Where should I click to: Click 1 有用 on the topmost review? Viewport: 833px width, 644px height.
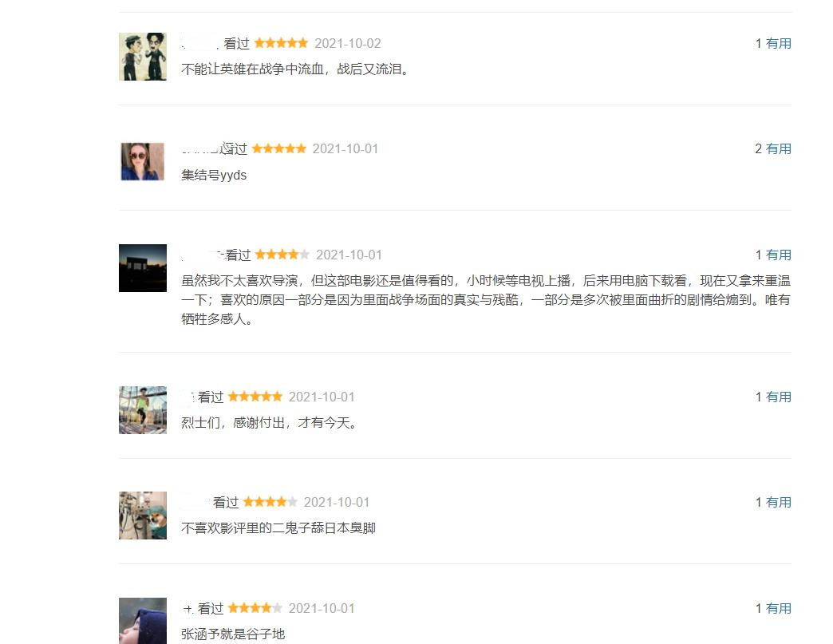[x=772, y=43]
